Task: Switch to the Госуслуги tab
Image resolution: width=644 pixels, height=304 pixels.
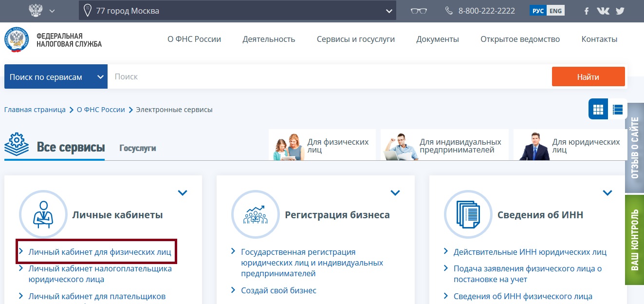Action: coord(138,148)
